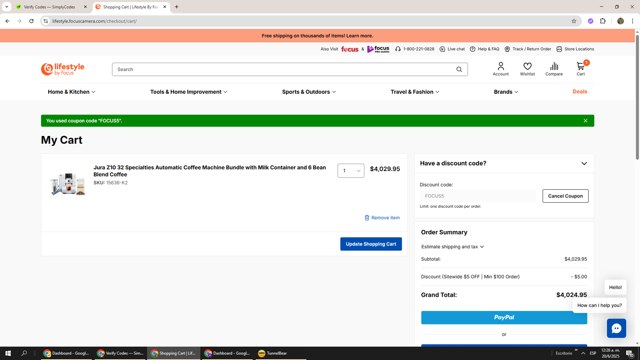
Task: Bookmark this page with star icon
Action: [x=573, y=21]
